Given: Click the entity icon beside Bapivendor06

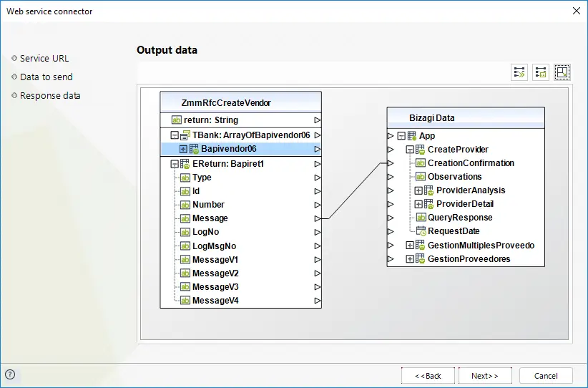Looking at the screenshot, I should coord(194,149).
